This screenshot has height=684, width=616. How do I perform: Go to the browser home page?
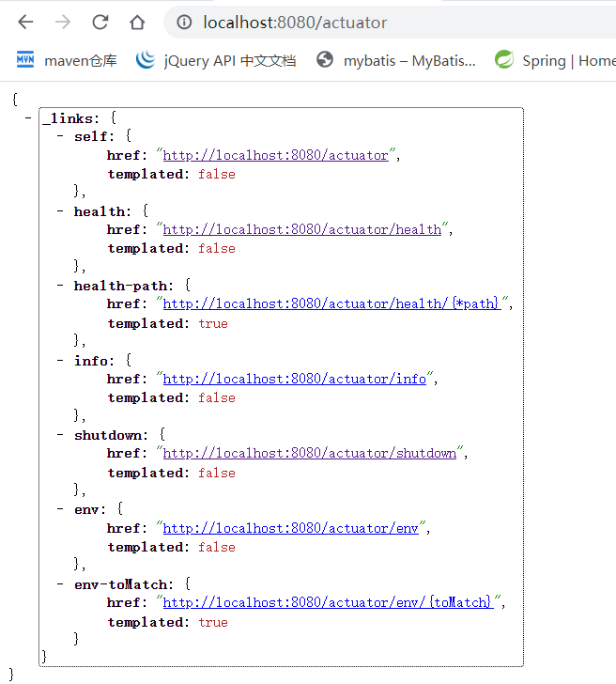tap(138, 23)
